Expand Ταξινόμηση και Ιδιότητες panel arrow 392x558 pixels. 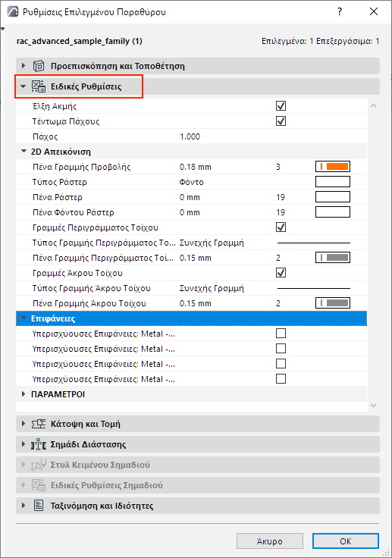coord(24,506)
